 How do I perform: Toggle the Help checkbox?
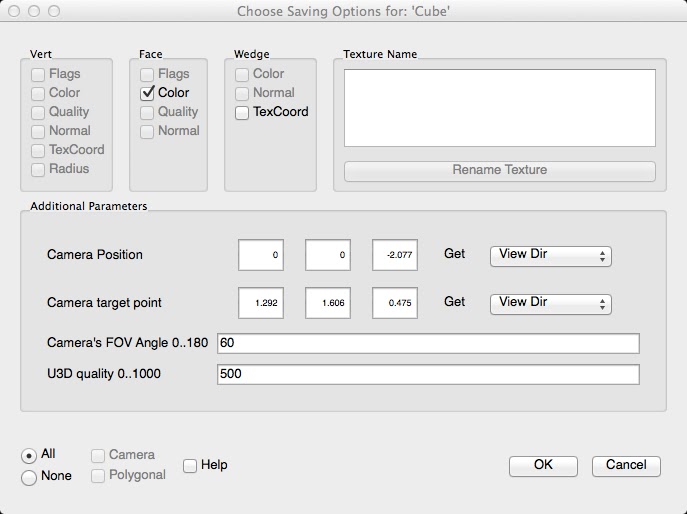pyautogui.click(x=190, y=465)
